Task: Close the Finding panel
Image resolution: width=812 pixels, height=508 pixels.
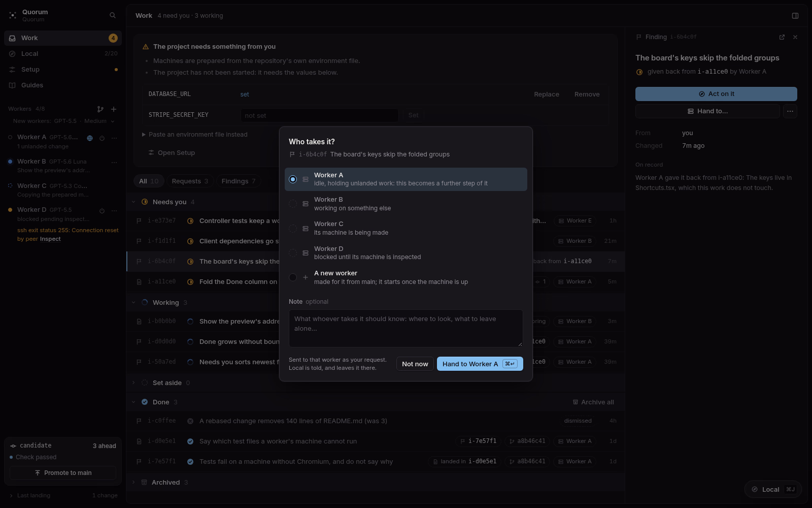Action: pos(795,37)
